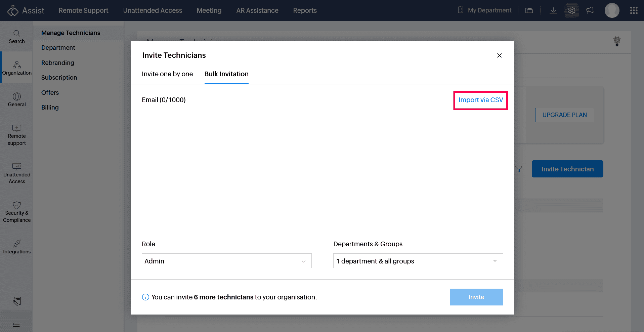644x332 pixels.
Task: Open the settings gear icon
Action: [571, 11]
